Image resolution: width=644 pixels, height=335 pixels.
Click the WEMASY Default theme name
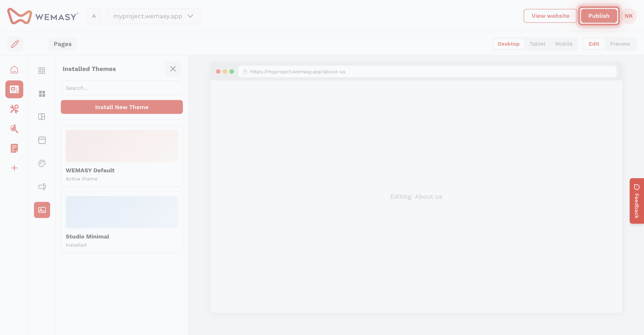[90, 170]
